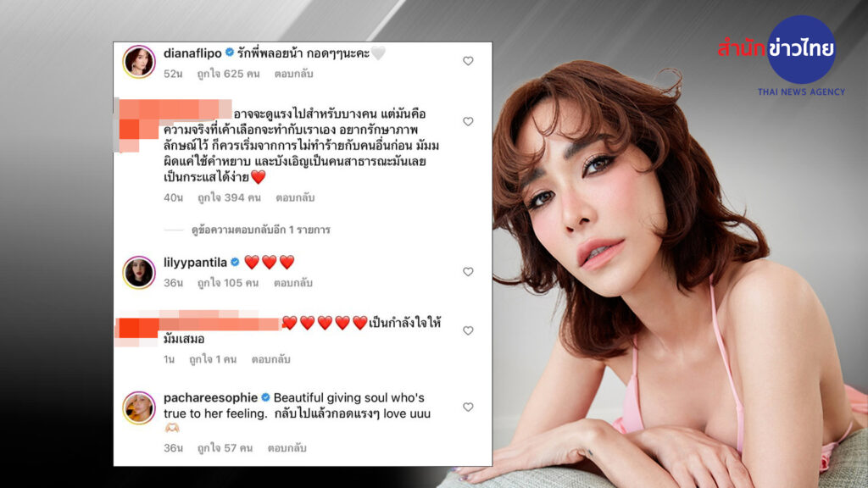View 'ถูกใจ 394 คน' likes list
Viewport: 868px width, 488px height.
click(229, 197)
